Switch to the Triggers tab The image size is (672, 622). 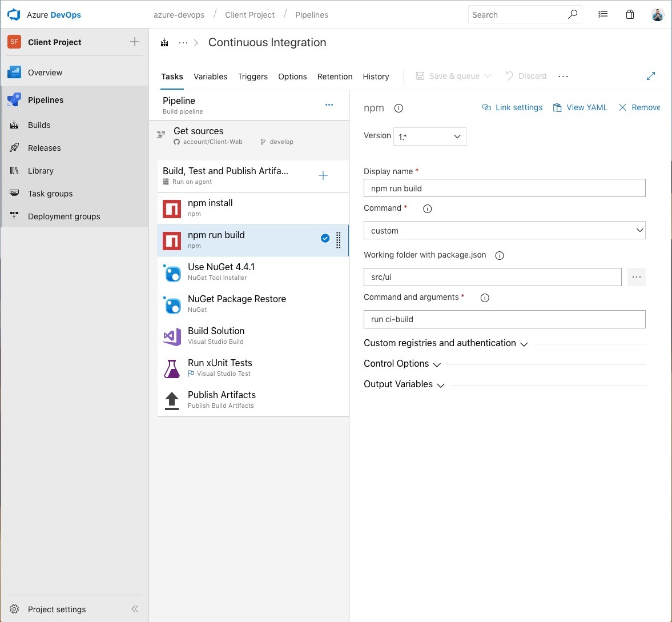coord(252,77)
